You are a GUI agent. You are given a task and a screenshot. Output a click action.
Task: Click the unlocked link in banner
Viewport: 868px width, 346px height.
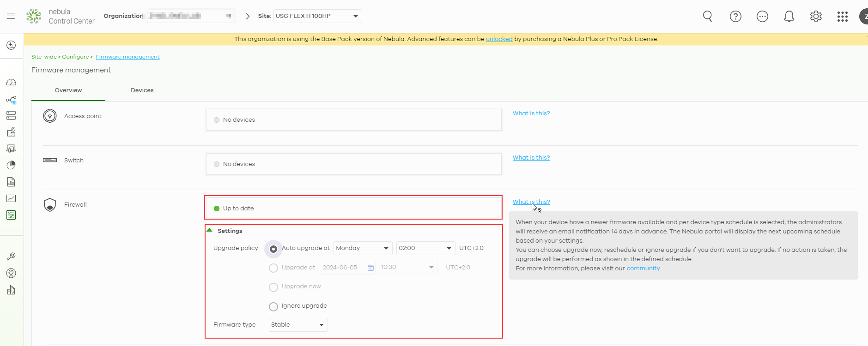tap(499, 39)
